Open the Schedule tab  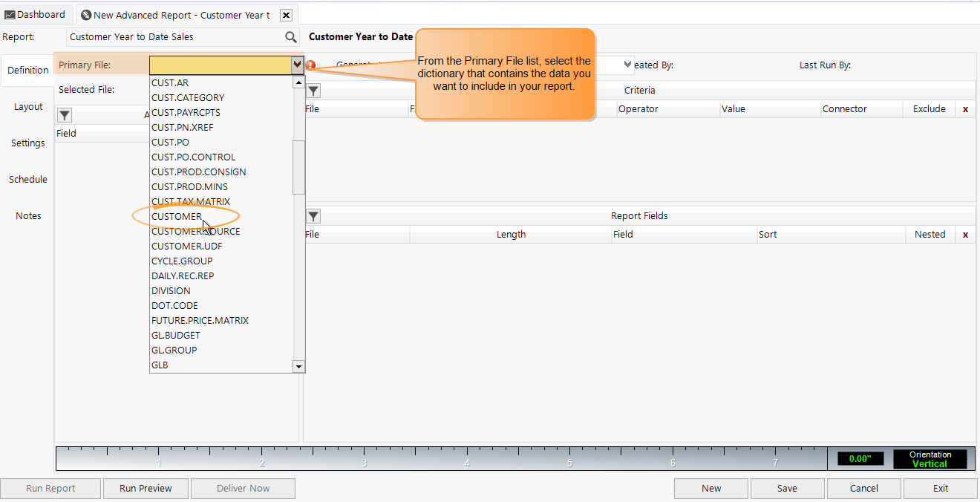[x=28, y=179]
